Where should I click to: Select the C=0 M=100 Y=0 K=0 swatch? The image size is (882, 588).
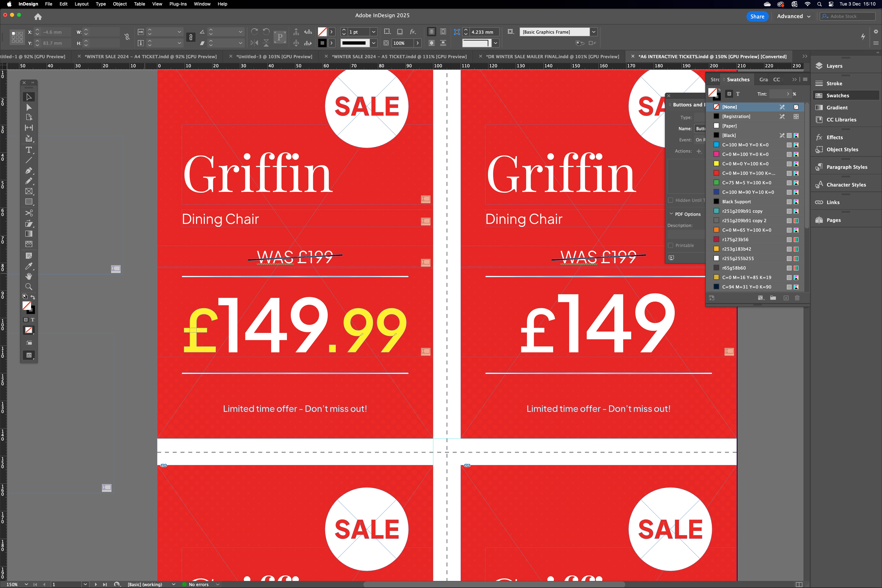pyautogui.click(x=755, y=154)
